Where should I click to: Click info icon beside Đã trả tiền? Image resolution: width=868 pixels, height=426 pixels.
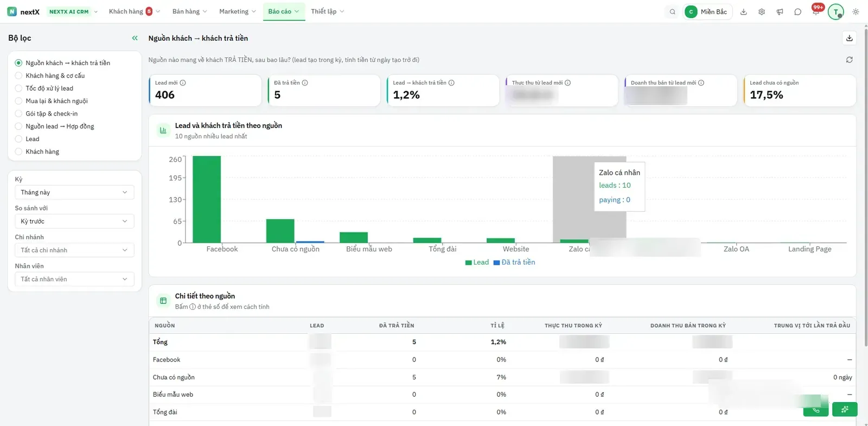[305, 83]
